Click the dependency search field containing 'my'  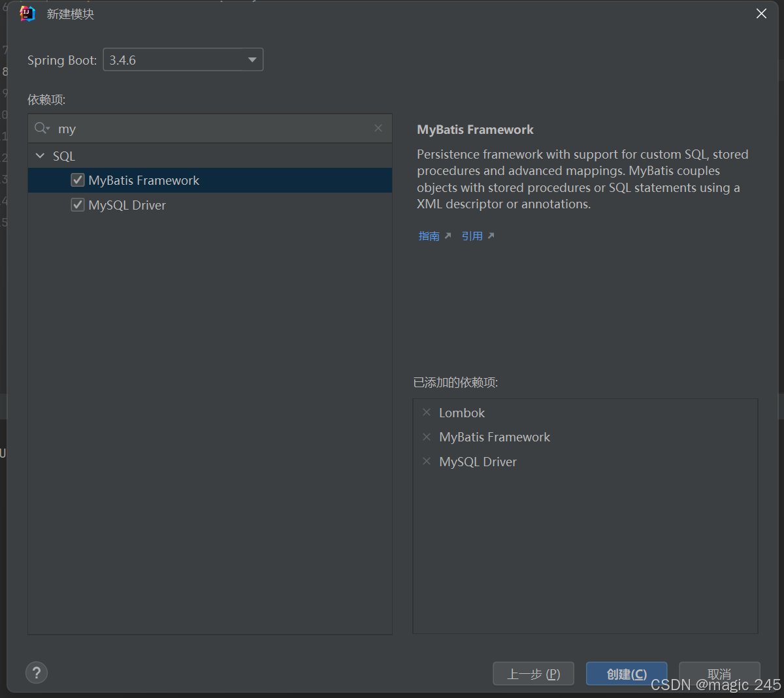(210, 129)
